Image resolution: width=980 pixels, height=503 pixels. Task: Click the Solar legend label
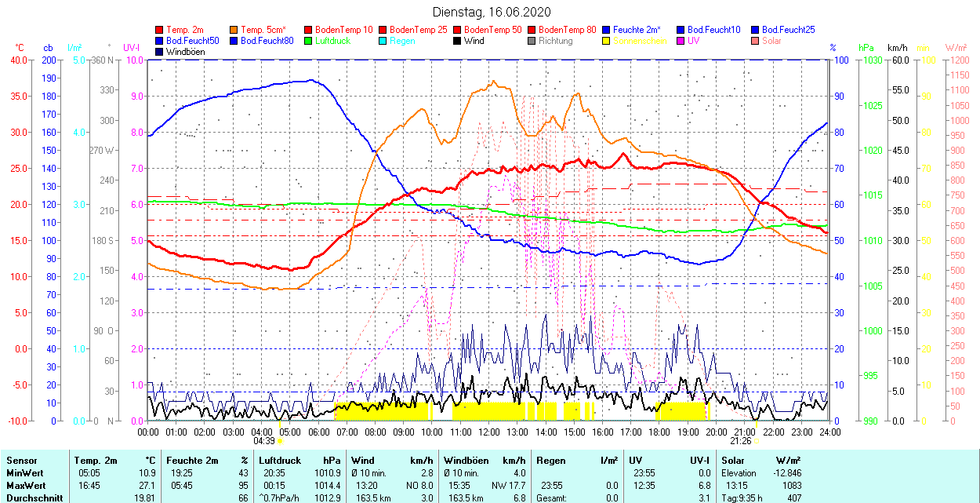click(x=771, y=41)
